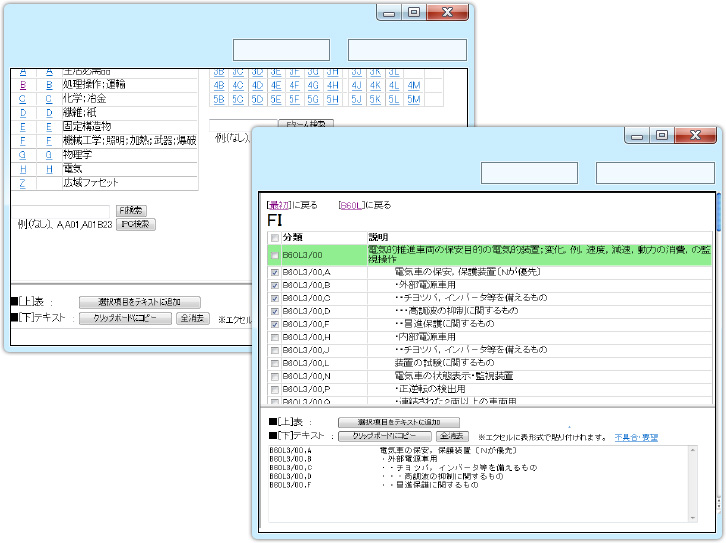
Task: Click the ・正逆転の検出用 description
Action: coord(430,389)
